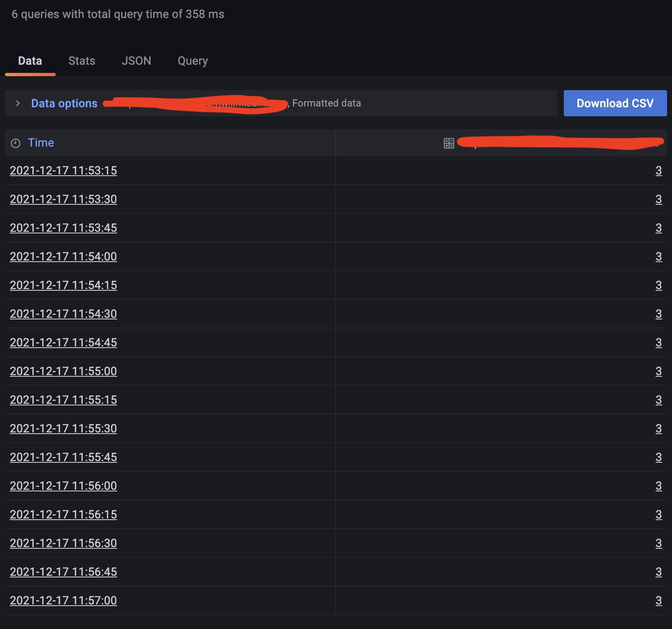This screenshot has height=629, width=672.
Task: Open the JSON tab
Action: 136,61
